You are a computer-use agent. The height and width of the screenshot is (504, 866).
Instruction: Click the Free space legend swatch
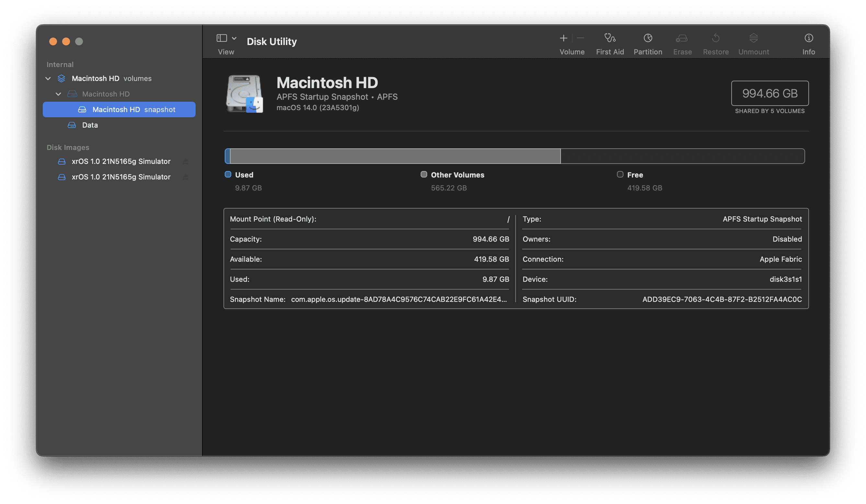click(620, 174)
